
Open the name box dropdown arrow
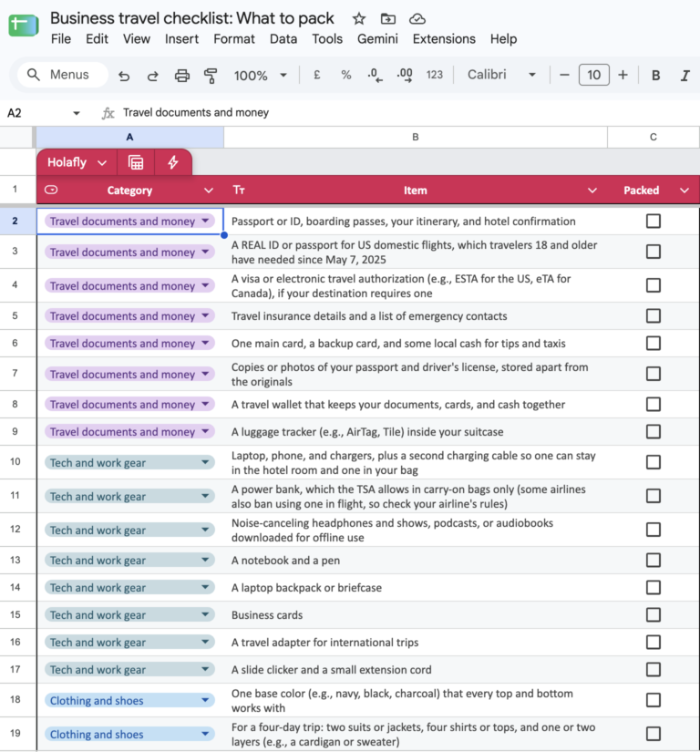point(76,113)
